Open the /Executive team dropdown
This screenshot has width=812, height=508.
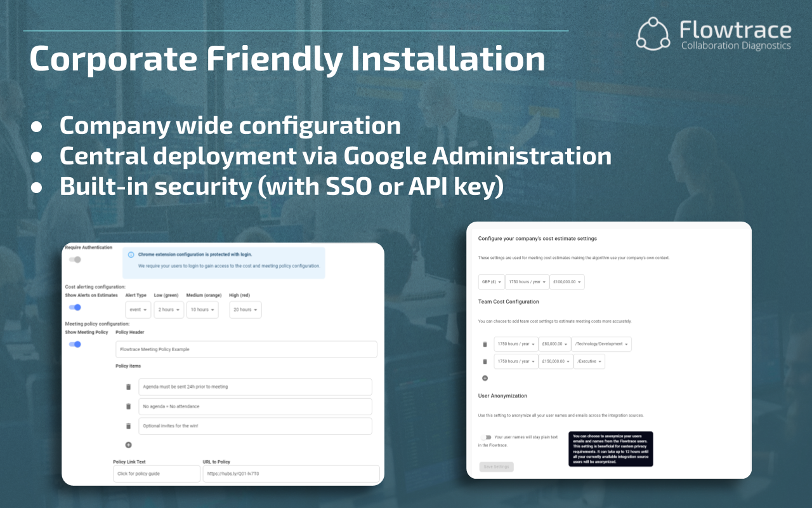pos(589,361)
